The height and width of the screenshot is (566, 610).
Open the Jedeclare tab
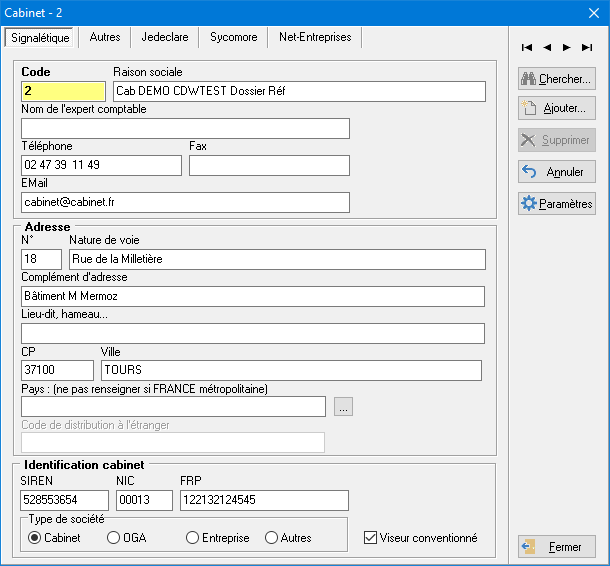[x=165, y=37]
